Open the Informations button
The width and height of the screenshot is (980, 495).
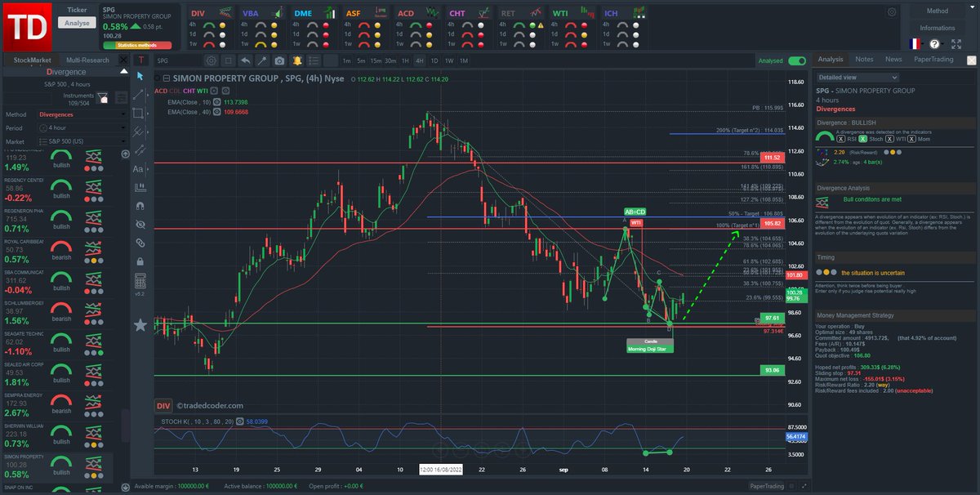[x=938, y=28]
